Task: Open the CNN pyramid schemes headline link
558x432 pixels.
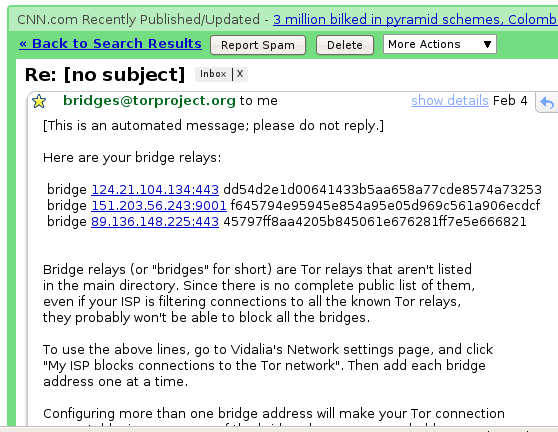Action: tap(415, 19)
